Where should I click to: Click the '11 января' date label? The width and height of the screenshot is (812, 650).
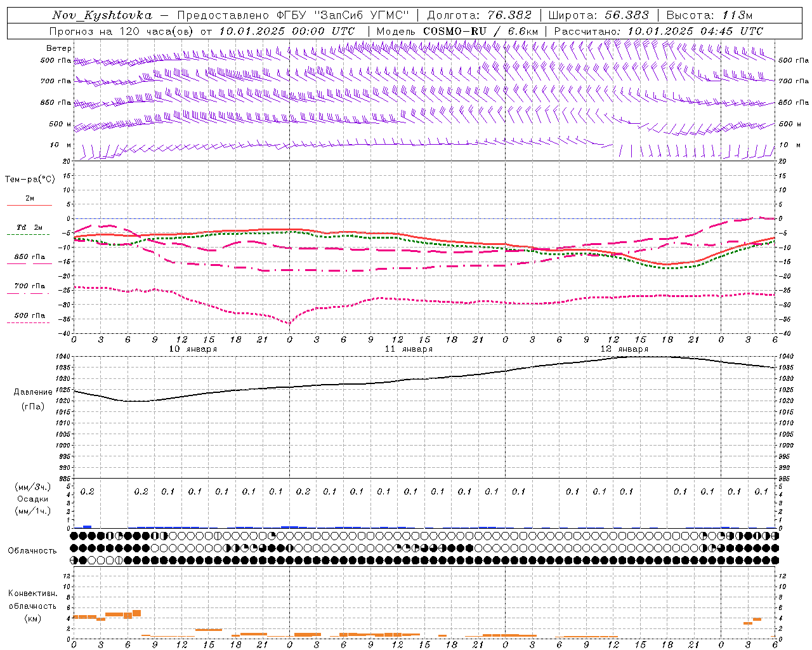(409, 348)
